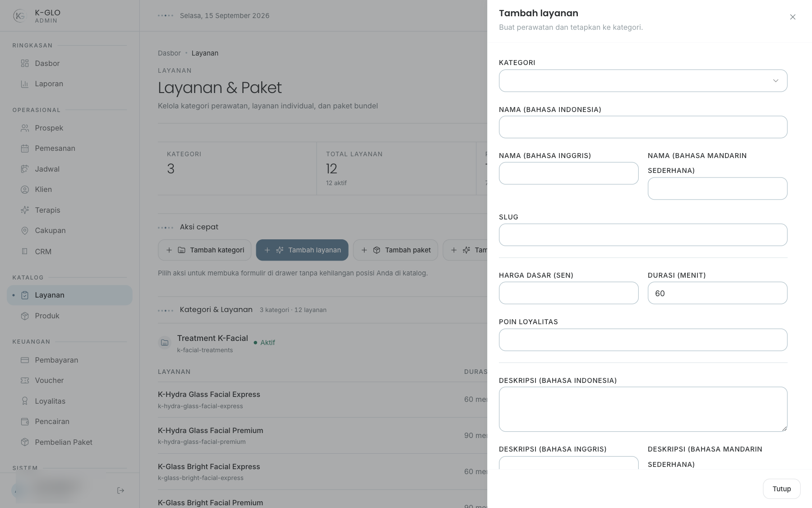This screenshot has height=508, width=812.
Task: Click the Tambah paket button
Action: click(395, 250)
